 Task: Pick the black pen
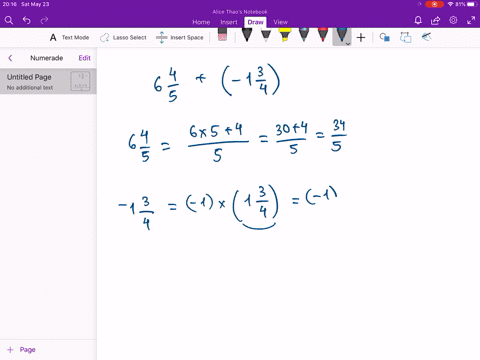(247, 35)
